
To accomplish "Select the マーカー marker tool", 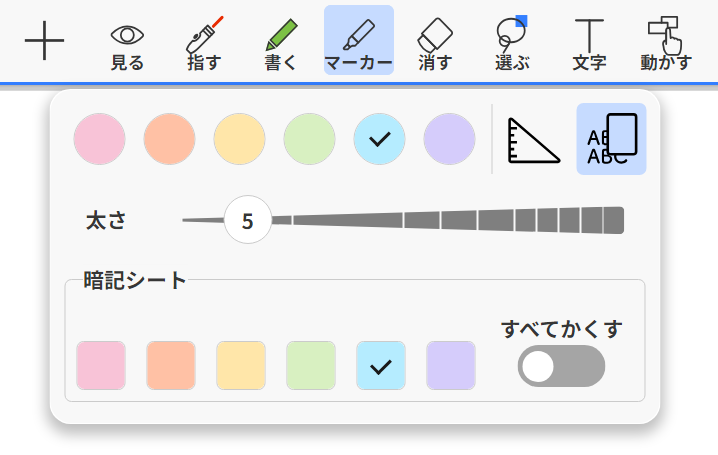I will pyautogui.click(x=358, y=44).
